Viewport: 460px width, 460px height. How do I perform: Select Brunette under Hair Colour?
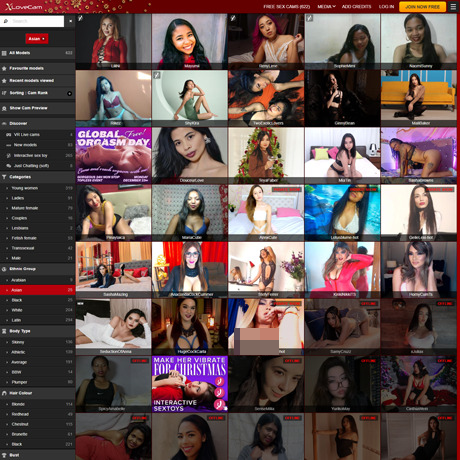[37, 434]
